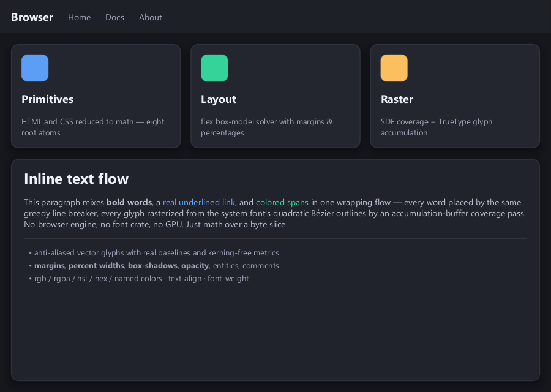Click the 'Inline text flow' heading
The height and width of the screenshot is (392, 551).
77,179
